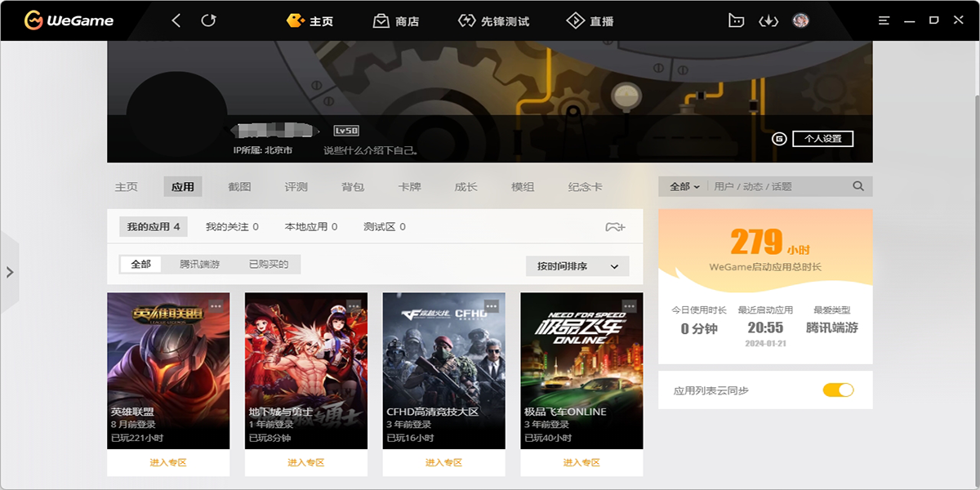Click the add-game gamepad icon
This screenshot has width=980, height=490.
pyautogui.click(x=615, y=227)
